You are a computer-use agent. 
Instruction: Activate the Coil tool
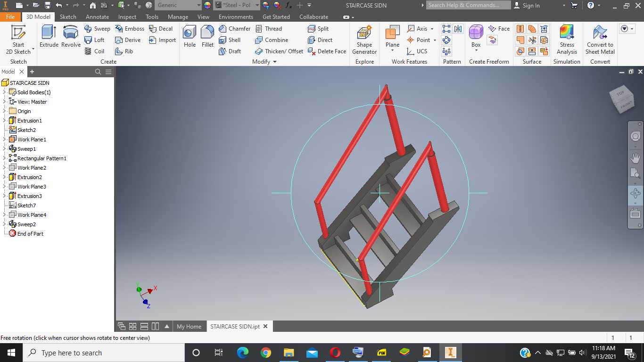coord(94,51)
